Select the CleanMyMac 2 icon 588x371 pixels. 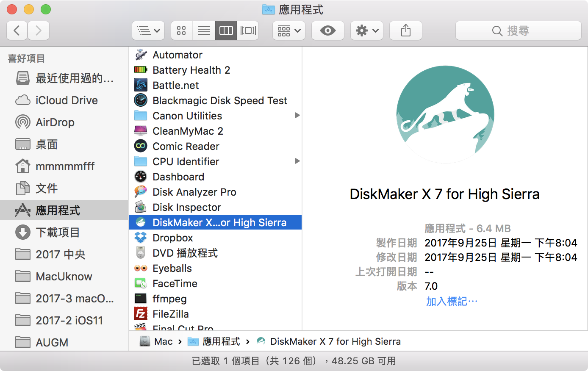(x=141, y=131)
